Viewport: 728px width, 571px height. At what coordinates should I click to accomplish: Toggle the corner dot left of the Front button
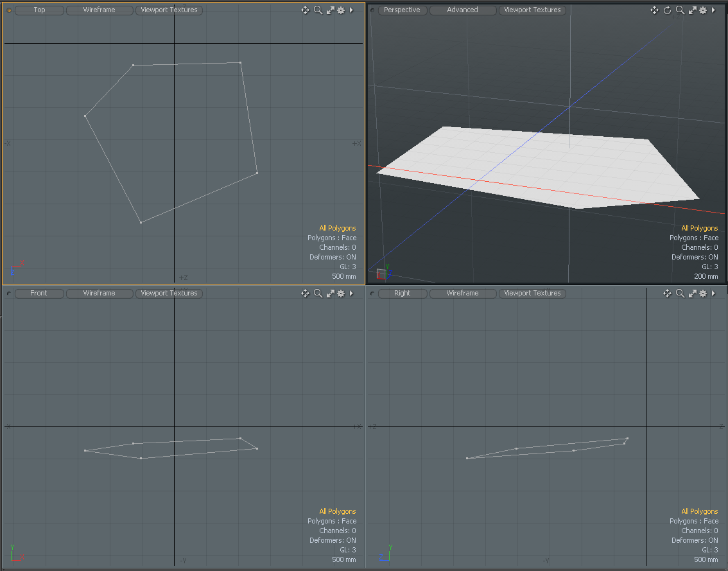[9, 294]
